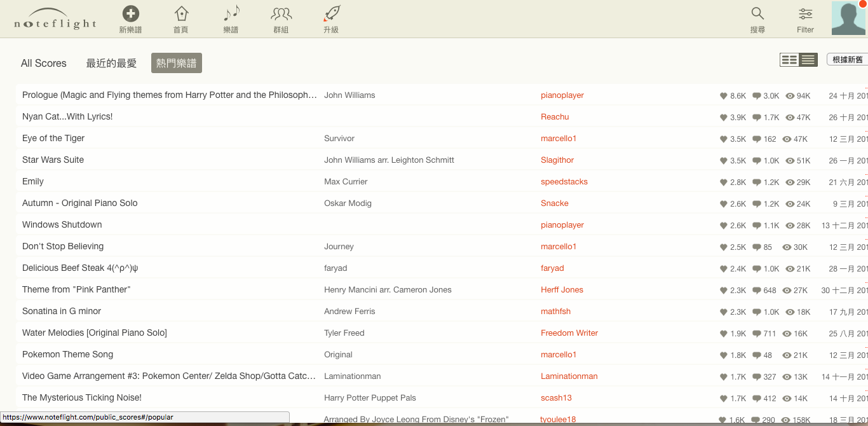Select the 最近的最愛 tab
Viewport: 868px width, 426px height.
coord(111,63)
